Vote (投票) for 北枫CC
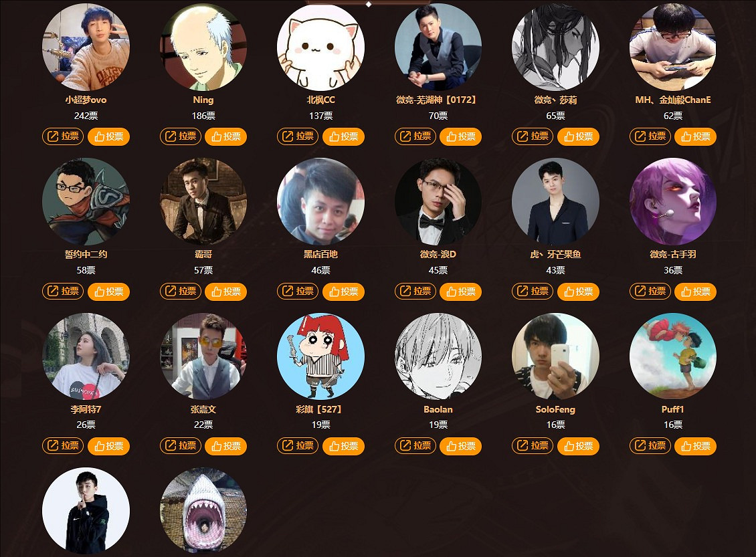Screen dimensions: 756x557 tap(343, 137)
